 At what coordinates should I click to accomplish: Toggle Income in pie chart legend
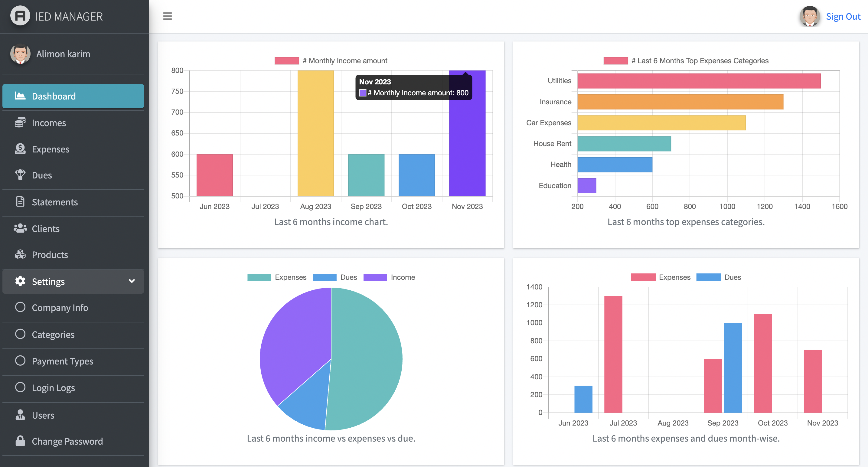coord(389,277)
